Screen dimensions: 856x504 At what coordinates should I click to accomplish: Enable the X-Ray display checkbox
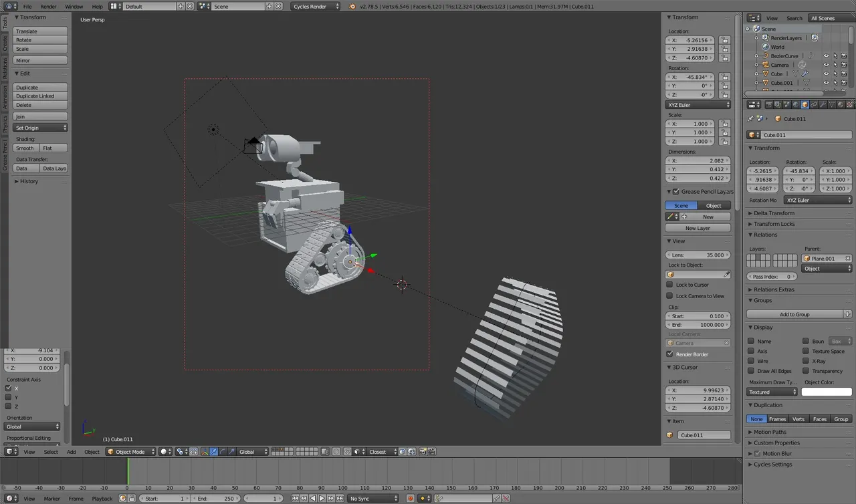(x=806, y=361)
